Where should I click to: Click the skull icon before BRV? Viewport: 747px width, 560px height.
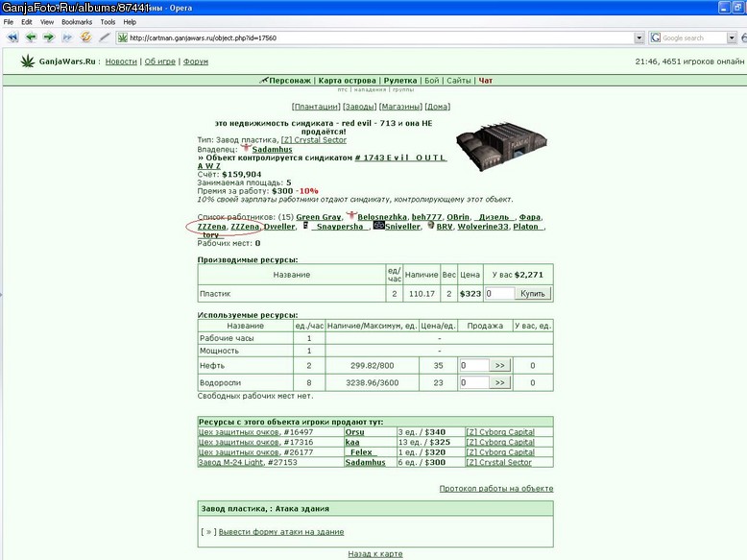point(431,226)
